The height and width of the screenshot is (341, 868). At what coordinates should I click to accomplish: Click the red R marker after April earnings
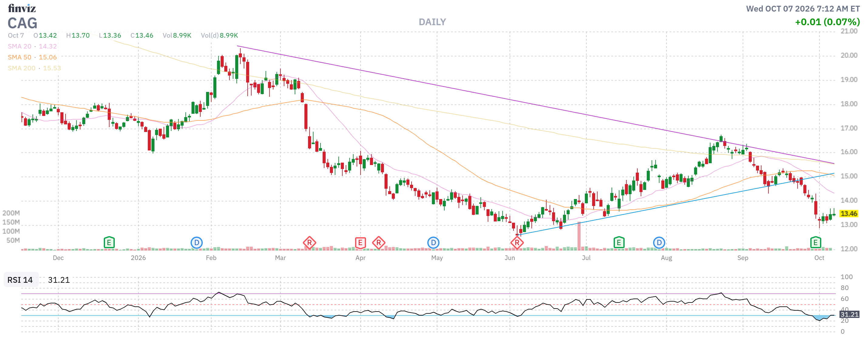tap(379, 243)
